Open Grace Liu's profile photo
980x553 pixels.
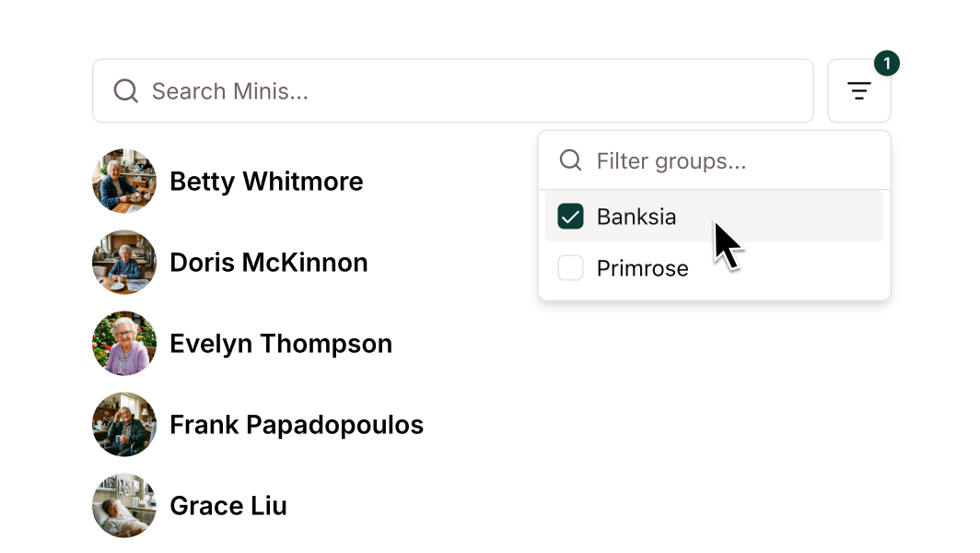[124, 506]
